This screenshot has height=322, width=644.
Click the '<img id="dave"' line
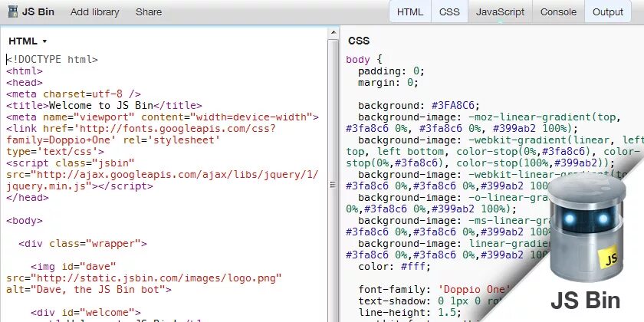tap(73, 267)
